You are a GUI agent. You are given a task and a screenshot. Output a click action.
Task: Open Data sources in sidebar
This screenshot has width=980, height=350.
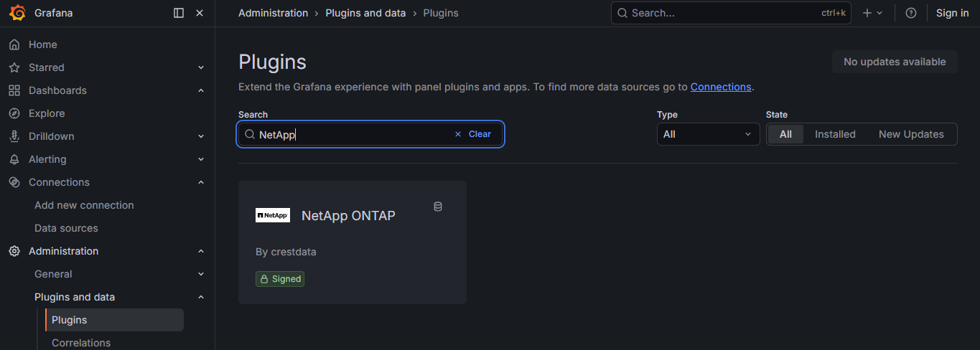pos(66,228)
